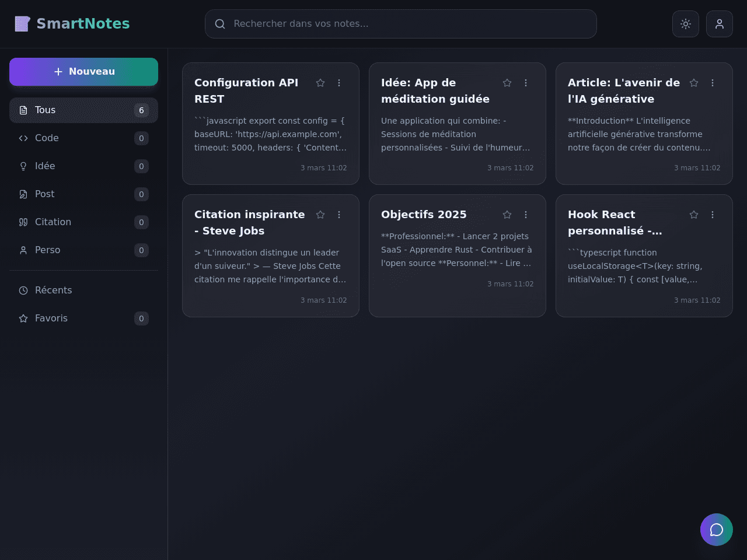Favorite the Hook React personnalisé note
Viewport: 747px width, 560px height.
[694, 215]
